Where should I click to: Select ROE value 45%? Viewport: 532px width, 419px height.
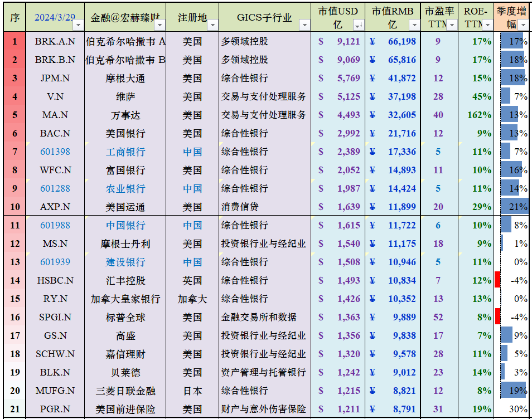[476, 96]
